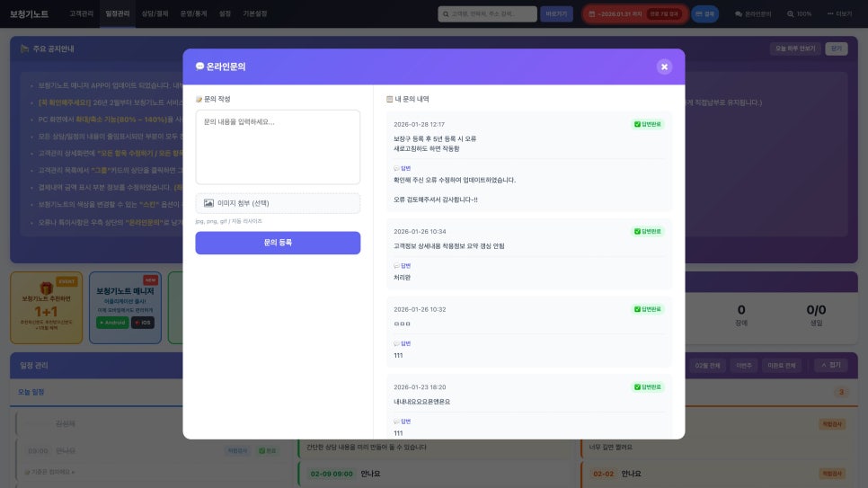
Task: Open the 고객관리 menu in top navigation
Action: (81, 14)
